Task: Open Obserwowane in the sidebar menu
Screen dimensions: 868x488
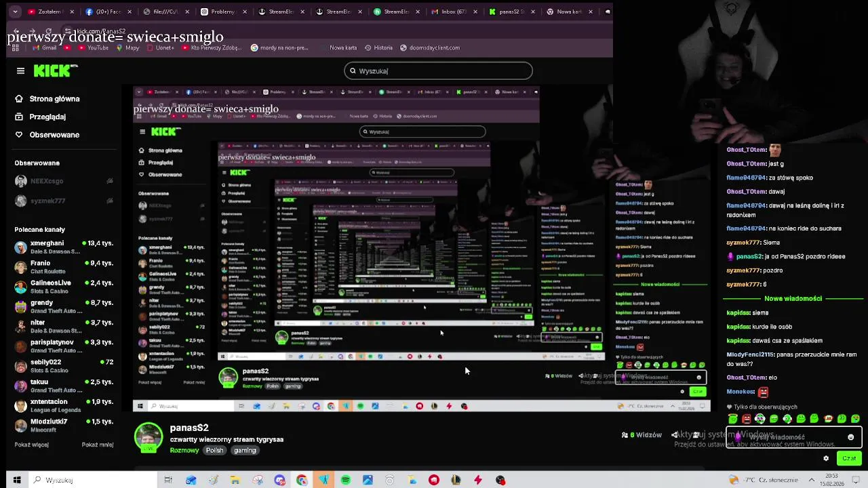Action: tap(47, 134)
